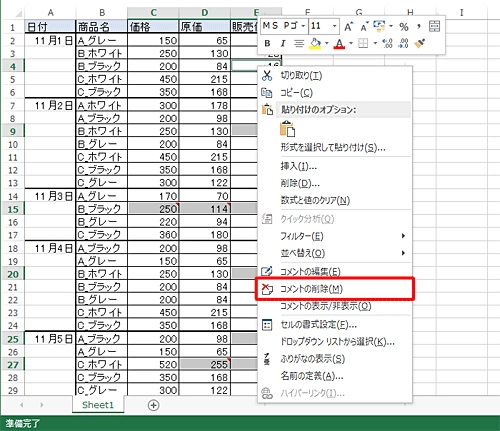This screenshot has height=431, width=500.
Task: Increase font size with large A icon
Action: pos(348,26)
